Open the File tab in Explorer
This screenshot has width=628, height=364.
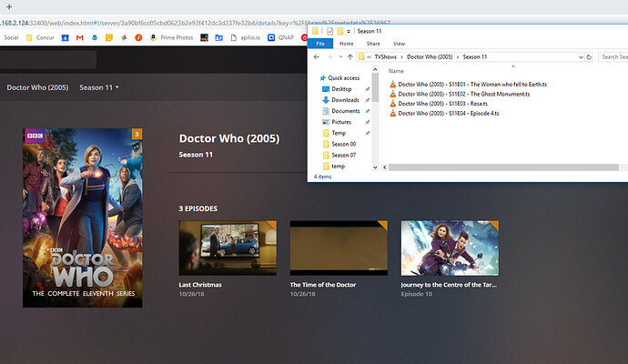click(320, 44)
